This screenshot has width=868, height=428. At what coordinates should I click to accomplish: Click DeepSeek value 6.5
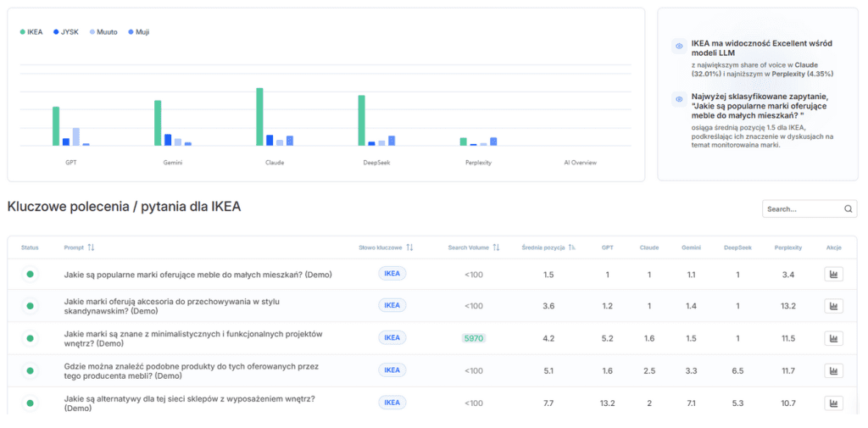(x=737, y=370)
